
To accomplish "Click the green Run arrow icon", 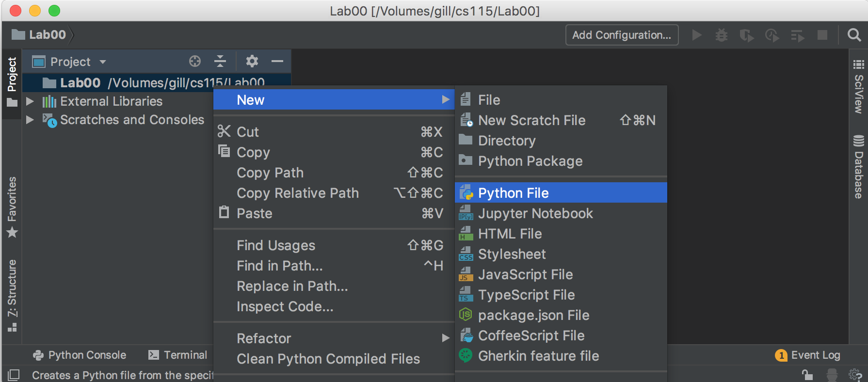I will click(696, 35).
